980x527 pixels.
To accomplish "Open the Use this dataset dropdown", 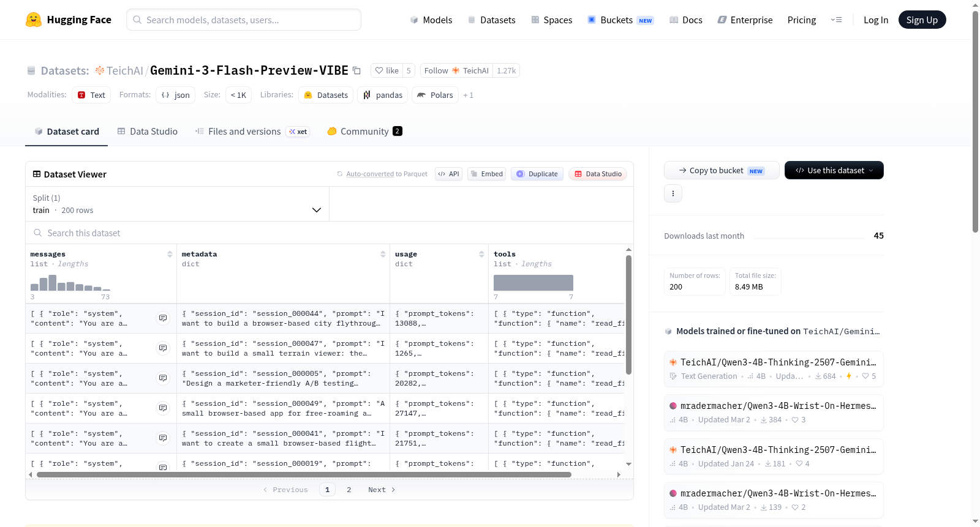I will [x=834, y=170].
